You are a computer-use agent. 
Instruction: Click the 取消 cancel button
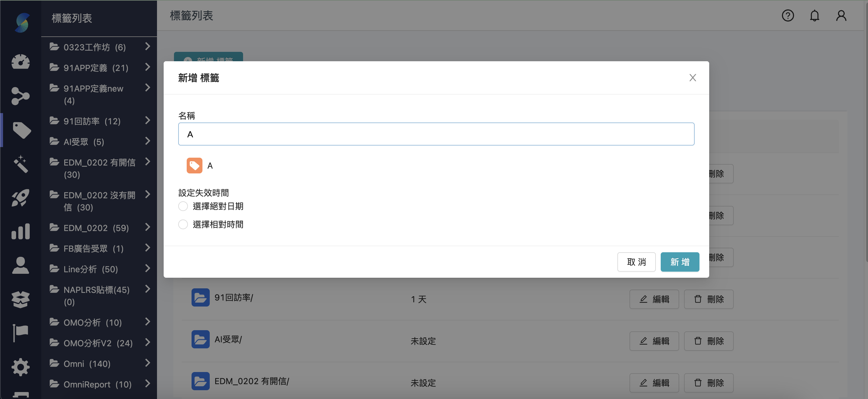click(x=636, y=262)
